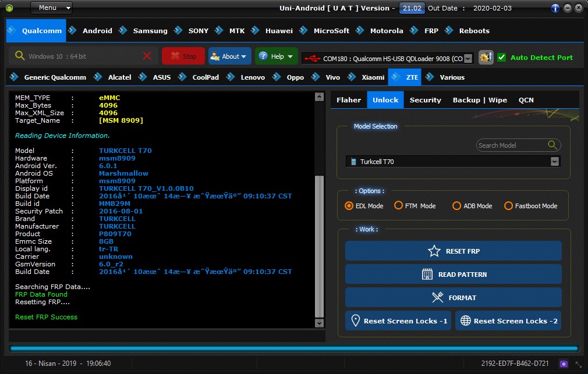Switch to the Samsung tab
Screen dimensions: 588x374
[150, 31]
